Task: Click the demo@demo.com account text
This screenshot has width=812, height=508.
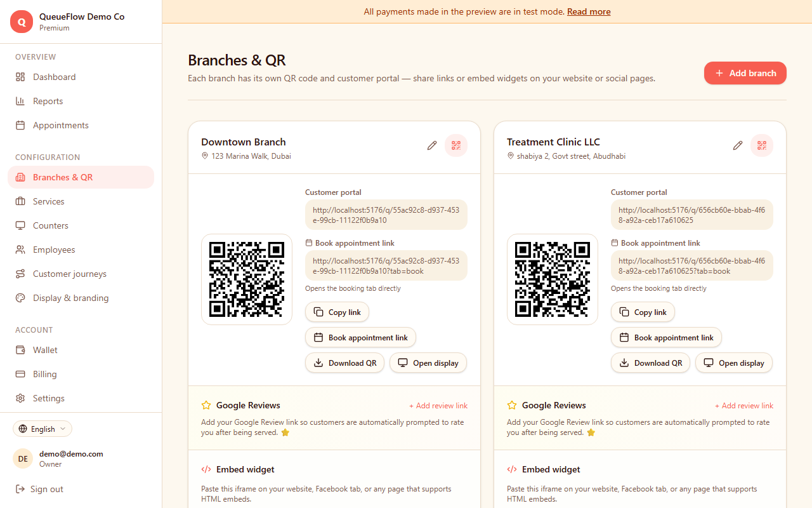Action: tap(71, 454)
